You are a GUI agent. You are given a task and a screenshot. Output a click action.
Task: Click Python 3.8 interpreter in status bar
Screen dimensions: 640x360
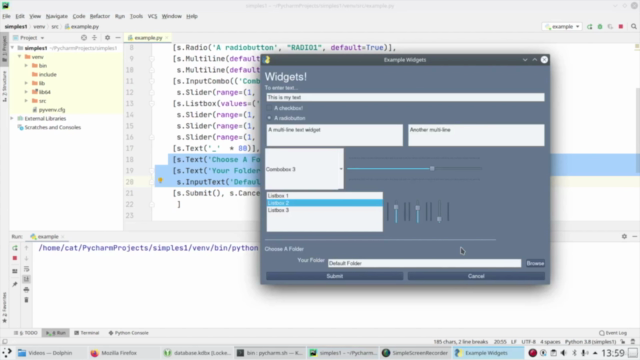pos(591,342)
